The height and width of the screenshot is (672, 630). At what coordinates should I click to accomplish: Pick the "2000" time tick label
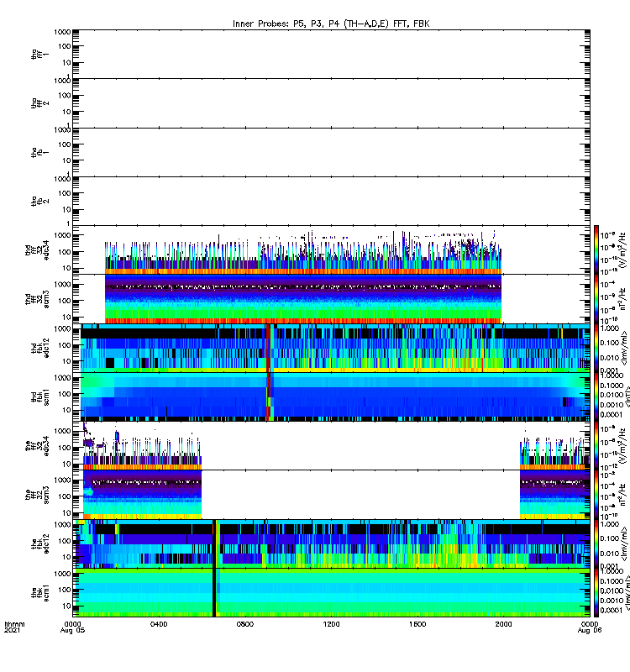click(x=503, y=624)
